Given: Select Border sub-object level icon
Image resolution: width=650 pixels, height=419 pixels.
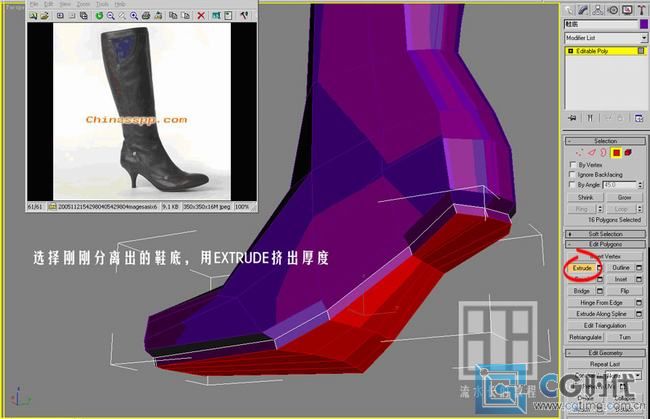Looking at the screenshot, I should click(603, 153).
